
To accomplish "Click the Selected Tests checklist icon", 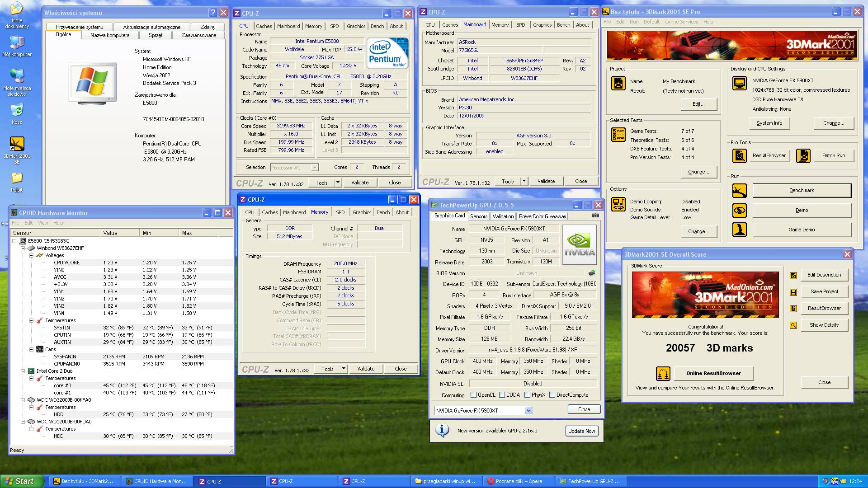I will [618, 135].
